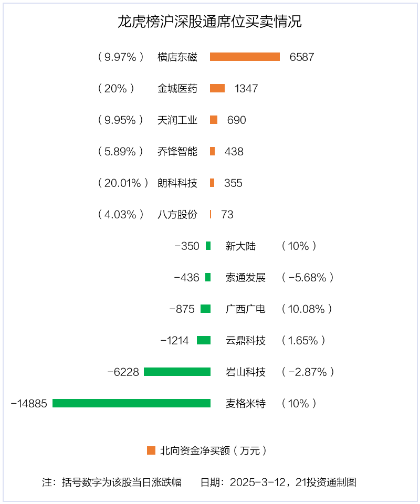Click the 麦格米特 green bar
Viewport: 420px width, 504px height.
pyautogui.click(x=131, y=403)
